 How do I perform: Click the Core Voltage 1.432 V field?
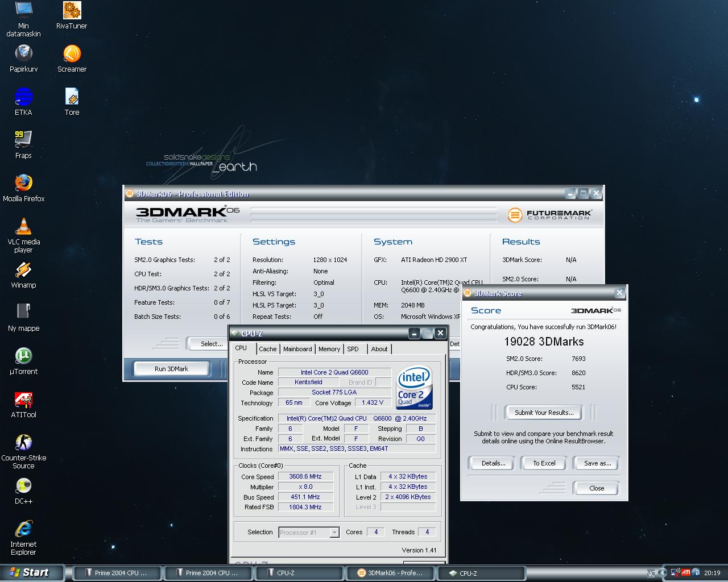373,402
